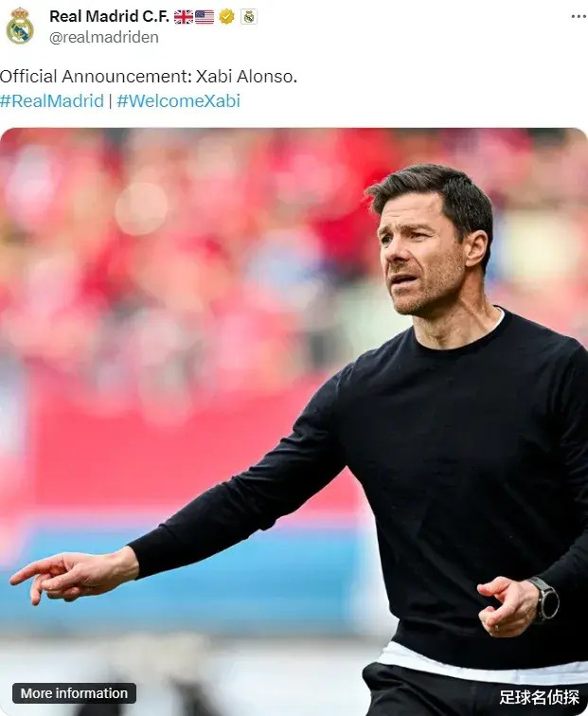This screenshot has width=588, height=716.
Task: Click the Chinese watermark on the photo
Action: click(x=539, y=697)
